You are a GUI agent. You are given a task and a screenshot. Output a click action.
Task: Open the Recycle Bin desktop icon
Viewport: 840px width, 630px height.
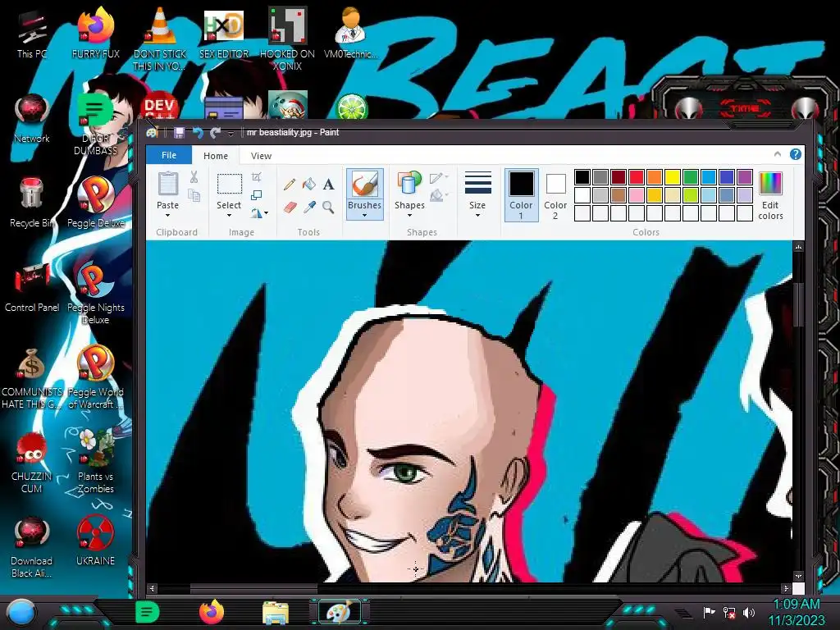pyautogui.click(x=32, y=203)
